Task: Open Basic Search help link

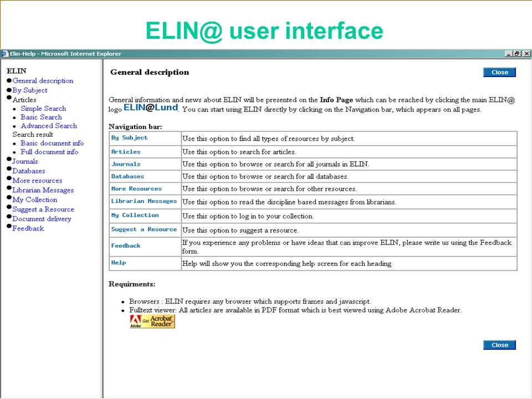Action: (41, 117)
